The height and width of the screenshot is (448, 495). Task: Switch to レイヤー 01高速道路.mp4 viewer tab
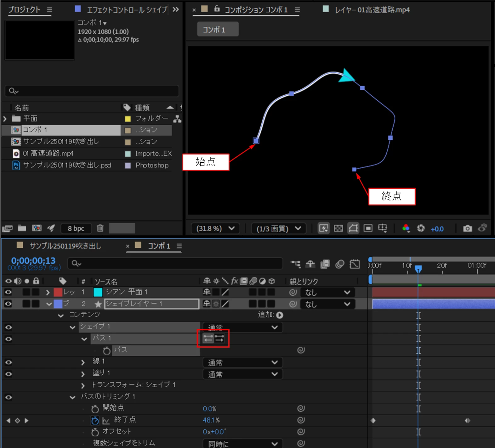point(372,10)
